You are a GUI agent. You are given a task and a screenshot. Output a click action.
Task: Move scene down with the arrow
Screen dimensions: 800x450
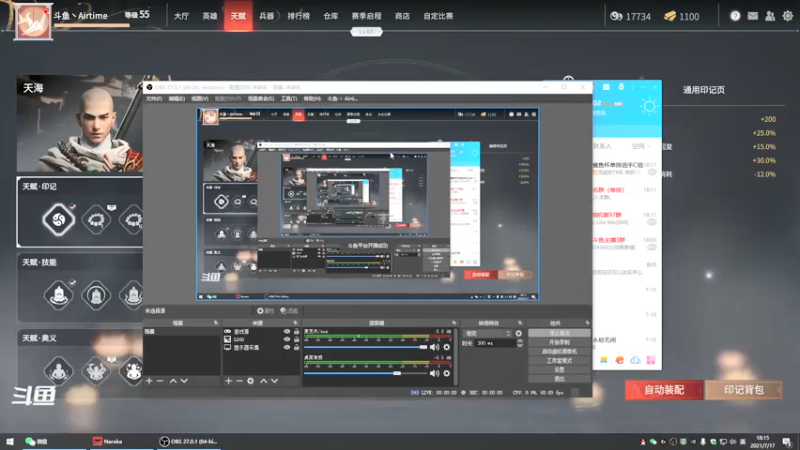184,381
